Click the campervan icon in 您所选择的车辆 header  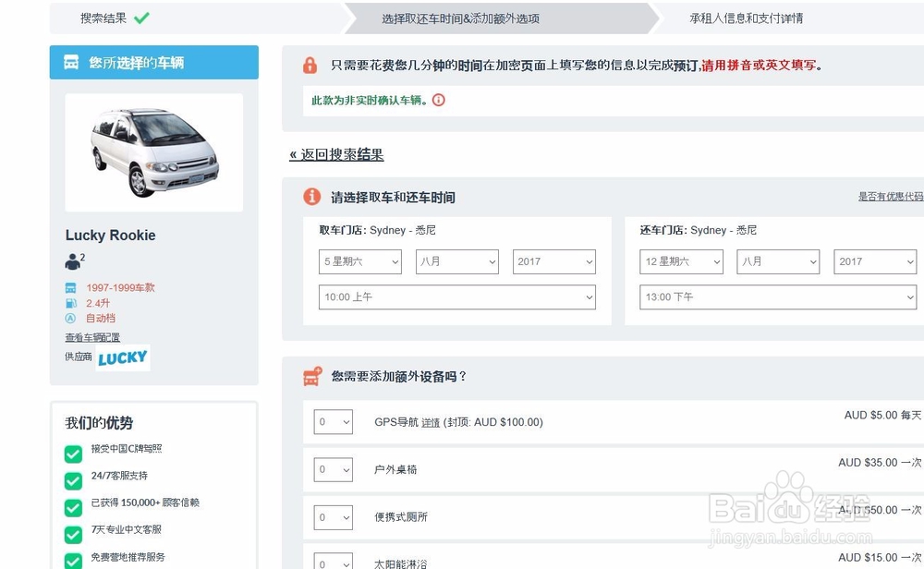[71, 63]
